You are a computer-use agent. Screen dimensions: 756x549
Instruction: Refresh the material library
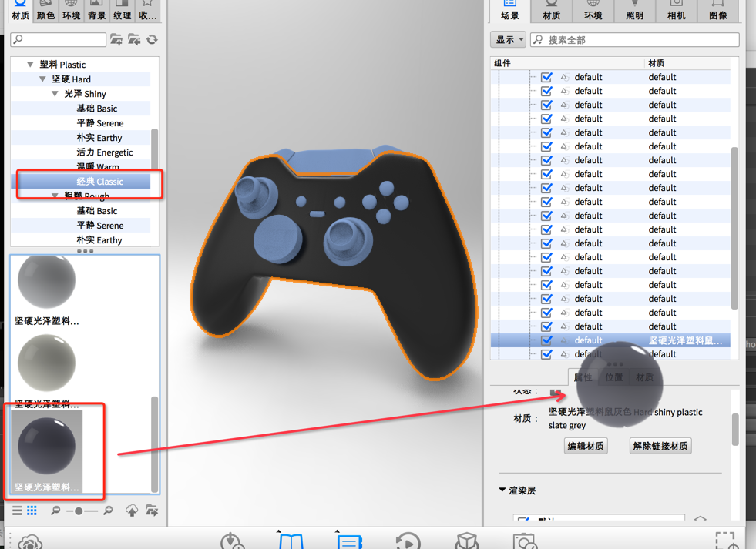tap(152, 39)
